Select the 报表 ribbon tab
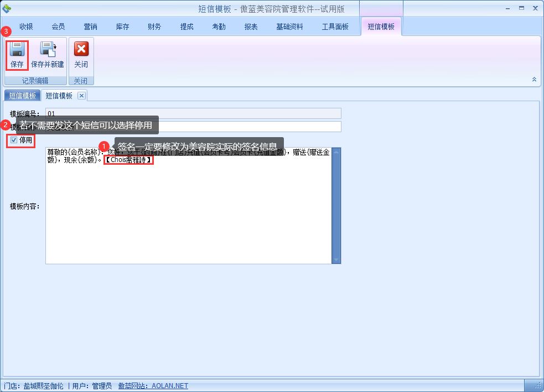Viewport: 544px width, 392px height. coord(251,27)
